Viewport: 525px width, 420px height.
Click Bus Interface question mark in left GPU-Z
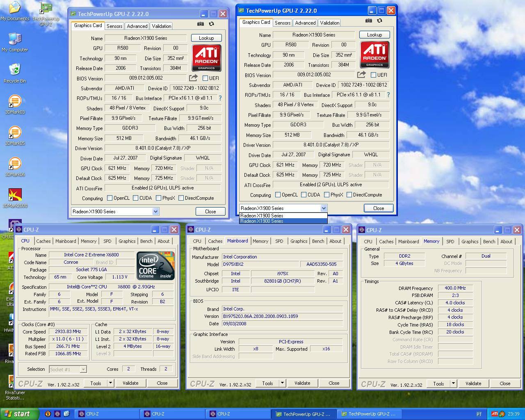(220, 98)
